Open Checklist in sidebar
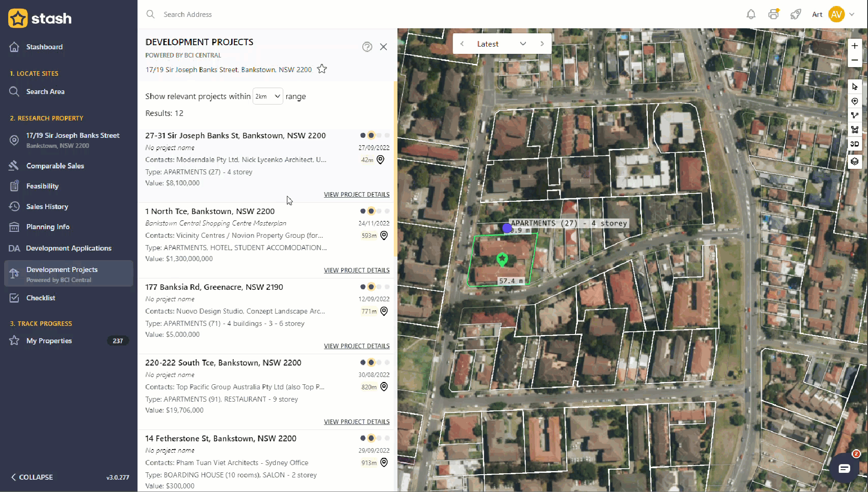 pos(41,298)
